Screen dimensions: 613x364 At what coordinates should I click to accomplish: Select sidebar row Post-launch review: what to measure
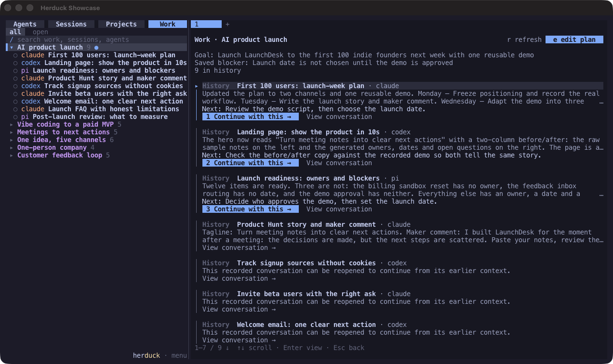[96, 117]
